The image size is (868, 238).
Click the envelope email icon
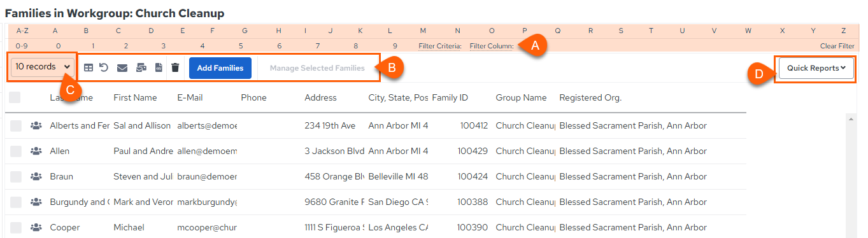coord(122,67)
